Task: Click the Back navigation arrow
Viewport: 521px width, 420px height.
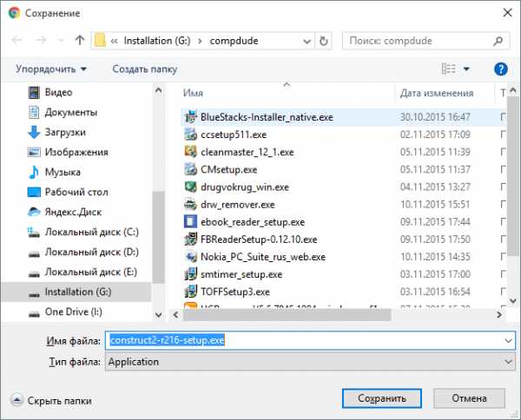Action: click(16, 41)
